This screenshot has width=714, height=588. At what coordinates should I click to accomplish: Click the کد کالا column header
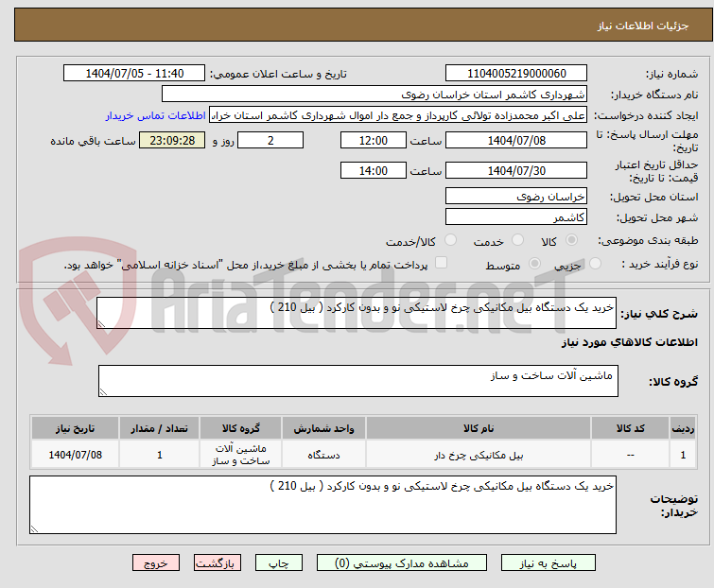click(630, 428)
